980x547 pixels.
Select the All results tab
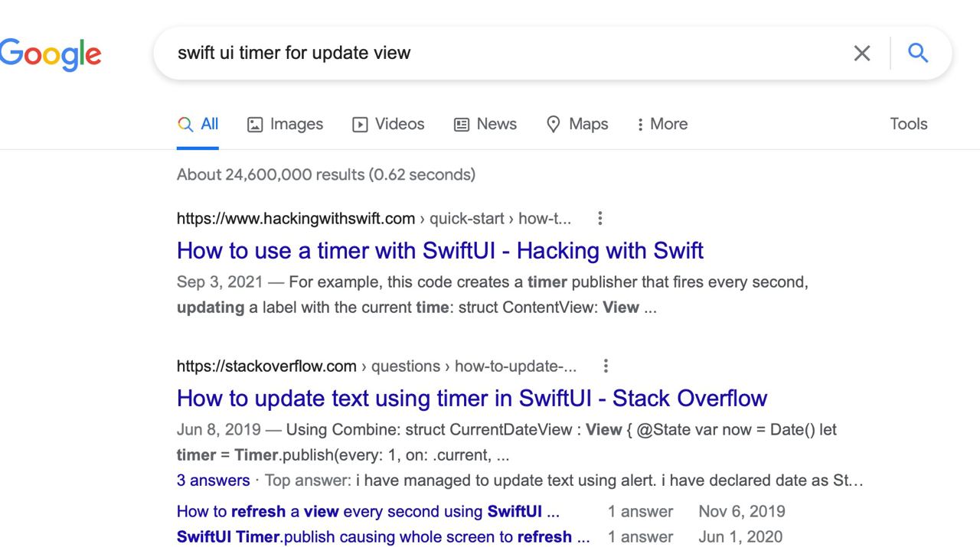[x=198, y=124]
